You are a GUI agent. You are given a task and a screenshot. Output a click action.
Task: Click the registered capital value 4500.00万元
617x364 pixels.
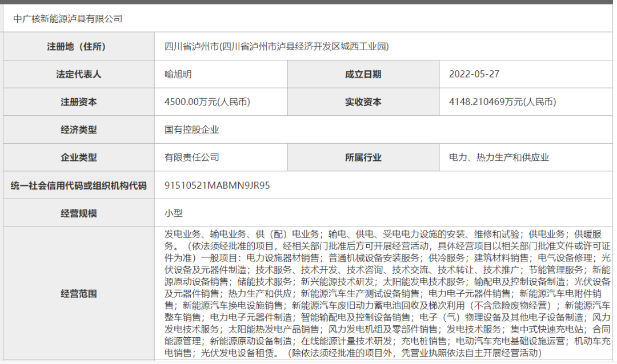tap(207, 103)
